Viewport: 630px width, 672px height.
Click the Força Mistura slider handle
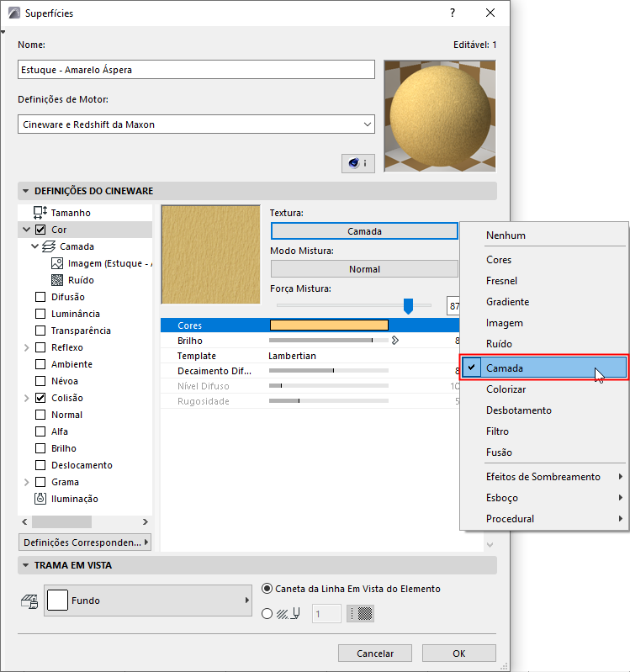[x=409, y=306]
